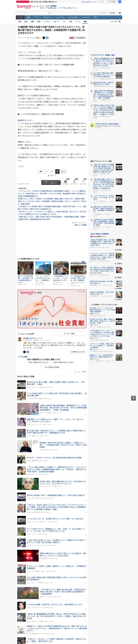This screenshot has height=644, width=138.
Task: Select the ライブ tab in dark navigation bar
Action: click(x=37, y=17)
